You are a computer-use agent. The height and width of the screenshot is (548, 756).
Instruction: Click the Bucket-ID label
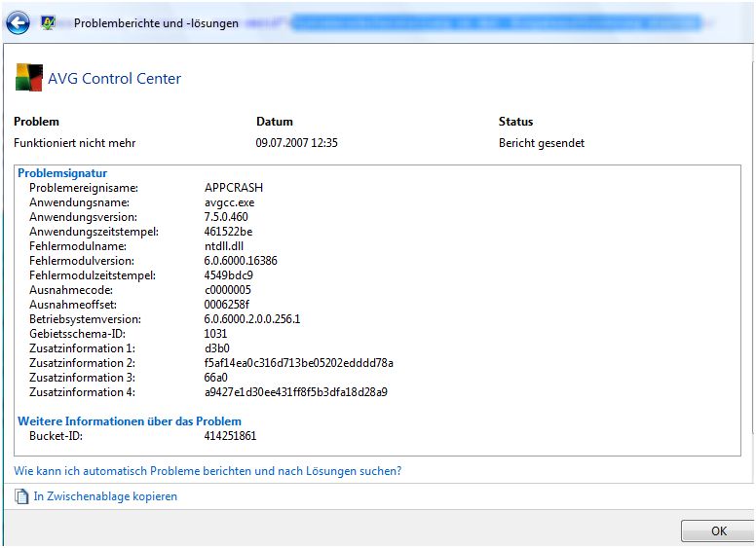[x=56, y=436]
